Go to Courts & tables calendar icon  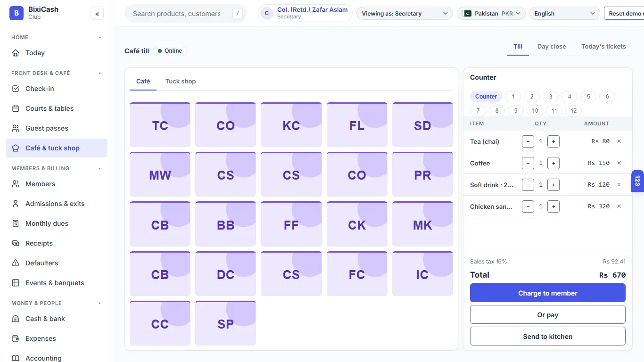click(16, 108)
